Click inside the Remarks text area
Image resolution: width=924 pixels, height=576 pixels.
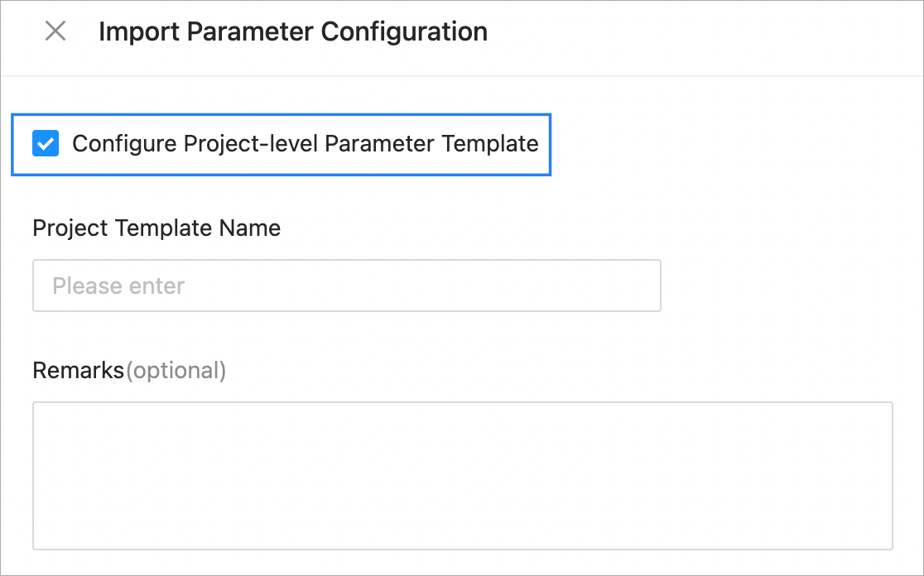click(462, 475)
